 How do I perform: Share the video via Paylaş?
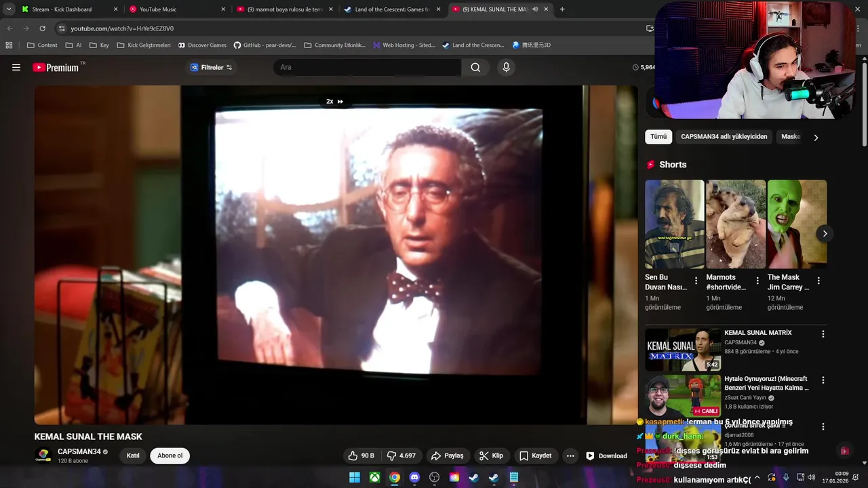click(448, 455)
